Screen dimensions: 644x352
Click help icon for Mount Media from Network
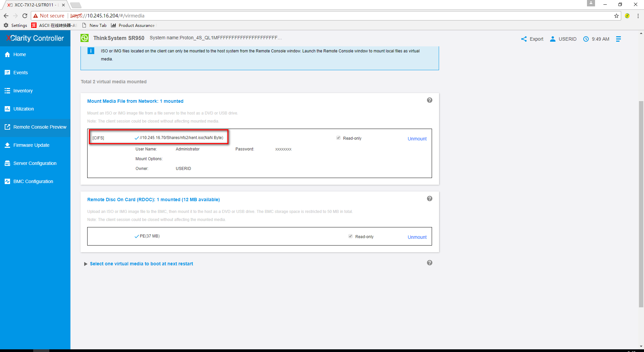pos(429,100)
